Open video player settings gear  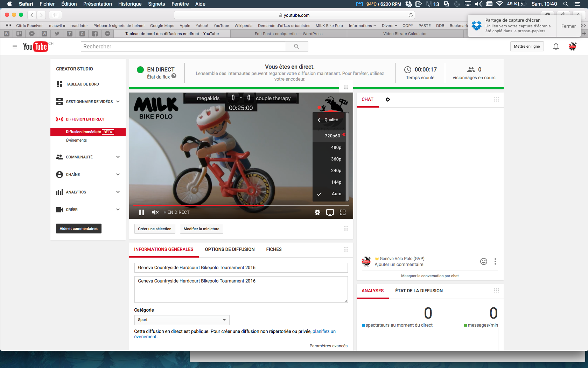pyautogui.click(x=317, y=212)
